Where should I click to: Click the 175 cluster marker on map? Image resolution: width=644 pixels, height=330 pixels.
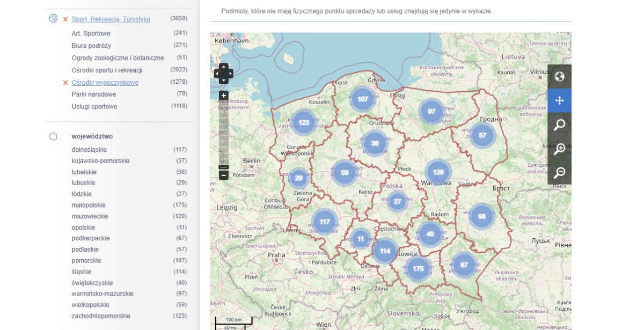pyautogui.click(x=418, y=268)
